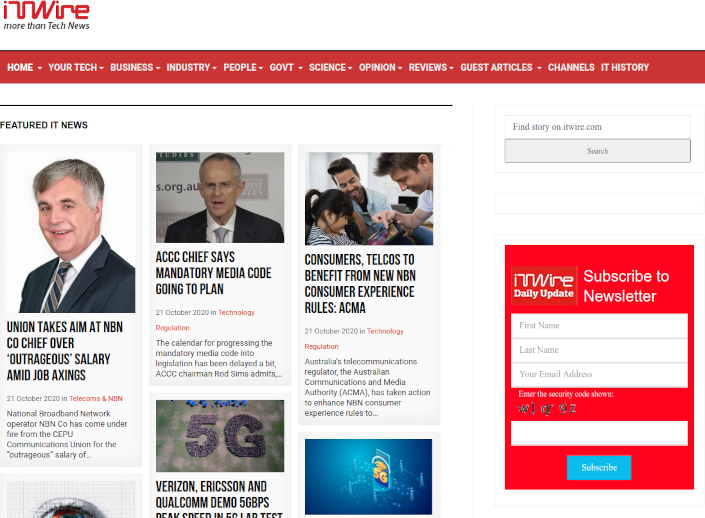Image resolution: width=705 pixels, height=518 pixels.
Task: Click the iTWire Daily Update newsletter logo
Action: tap(544, 285)
